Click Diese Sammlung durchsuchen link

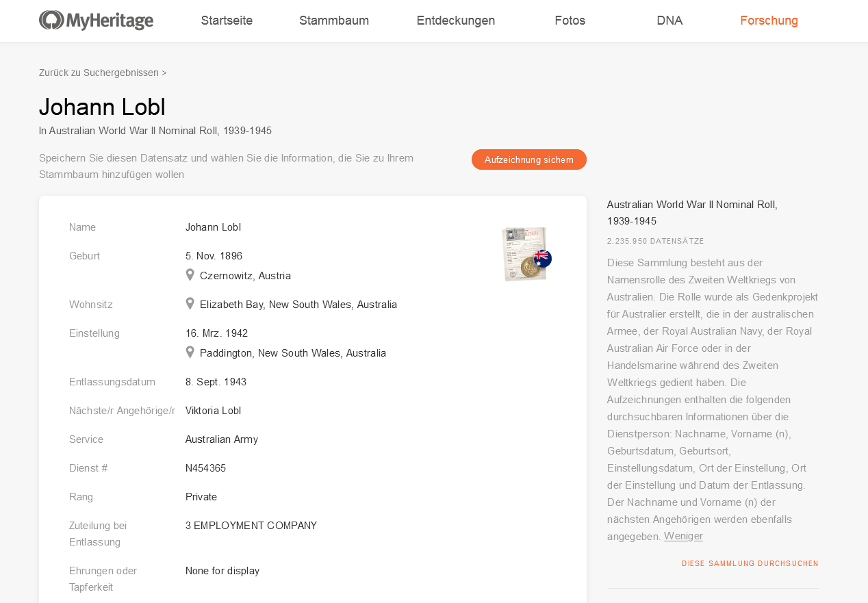(x=750, y=564)
